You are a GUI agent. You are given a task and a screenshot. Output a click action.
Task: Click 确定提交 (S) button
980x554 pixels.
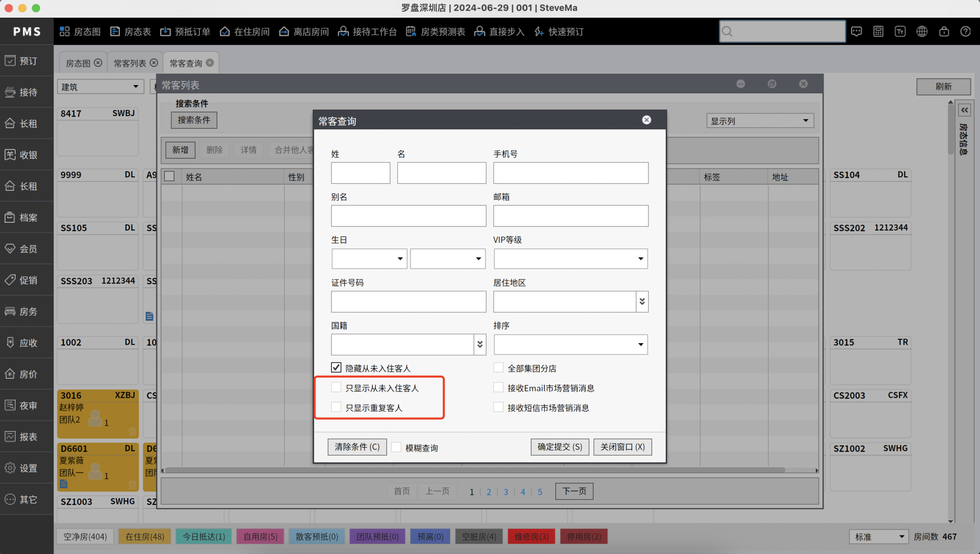click(x=560, y=447)
